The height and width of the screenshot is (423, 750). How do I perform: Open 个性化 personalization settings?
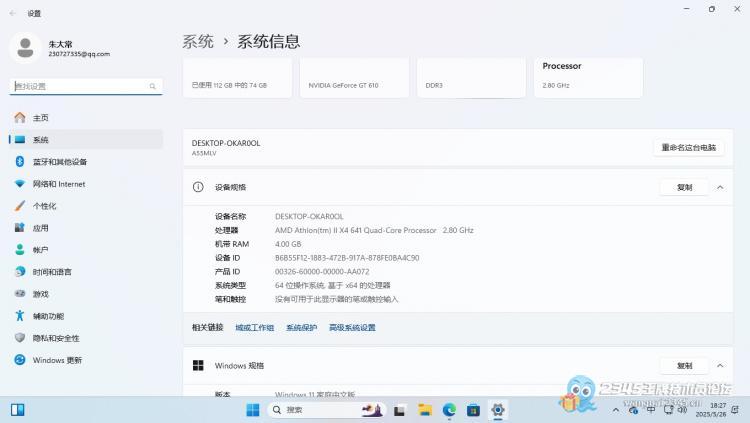(x=86, y=206)
